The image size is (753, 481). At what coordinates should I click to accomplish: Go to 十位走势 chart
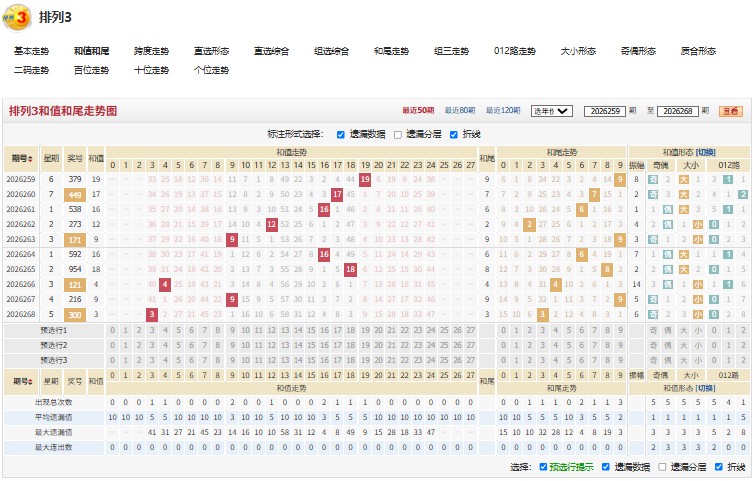(151, 70)
